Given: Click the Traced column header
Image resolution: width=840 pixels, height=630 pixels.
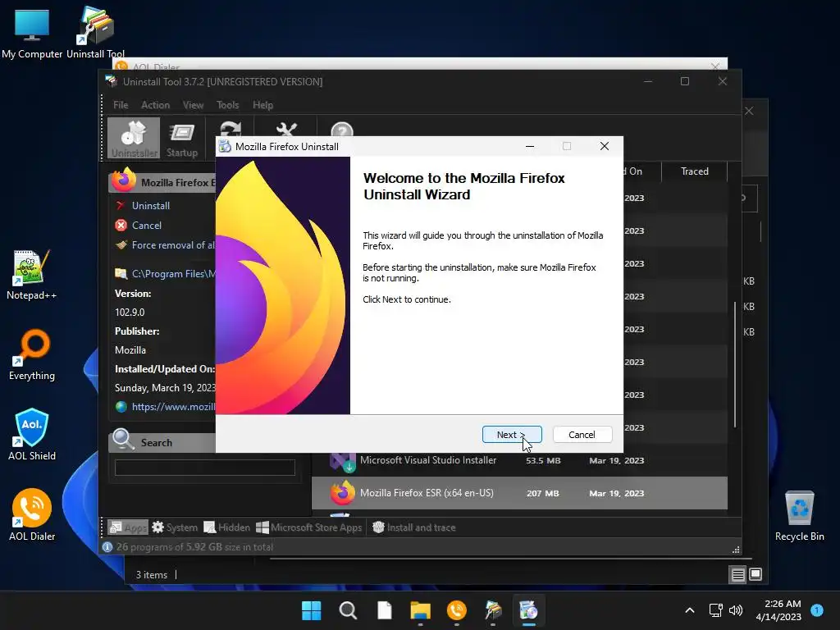Looking at the screenshot, I should pyautogui.click(x=694, y=171).
